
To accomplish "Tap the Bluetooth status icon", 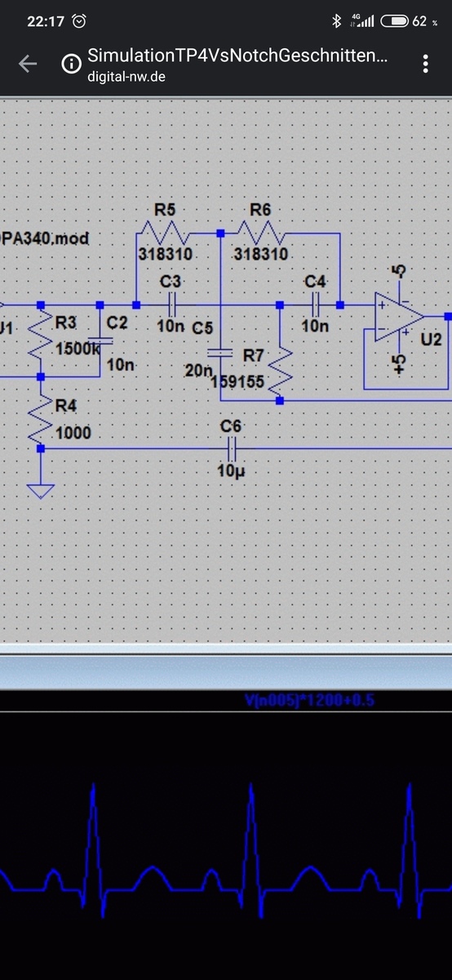I will click(x=335, y=21).
